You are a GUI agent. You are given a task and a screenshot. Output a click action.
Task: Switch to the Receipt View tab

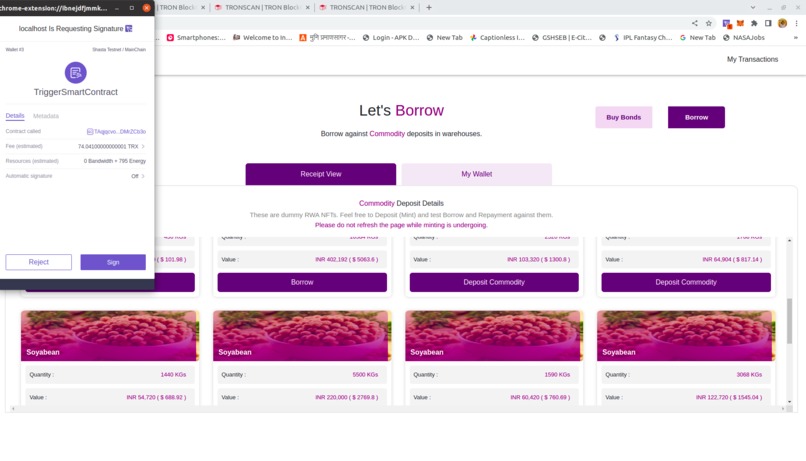[321, 174]
